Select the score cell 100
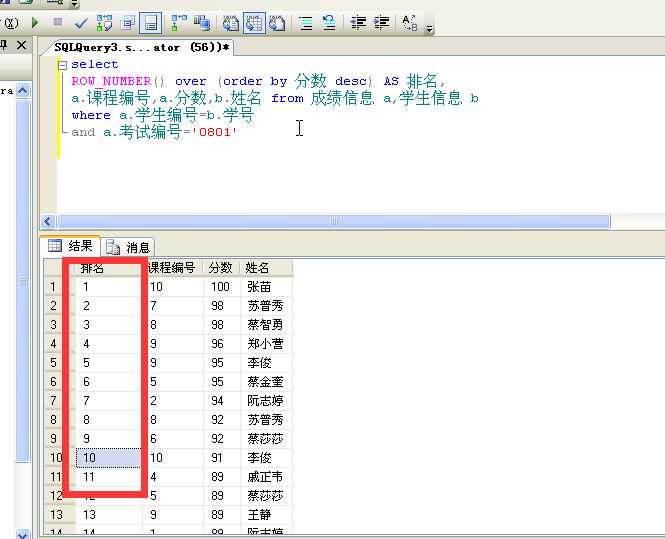This screenshot has width=665, height=539. [x=221, y=287]
